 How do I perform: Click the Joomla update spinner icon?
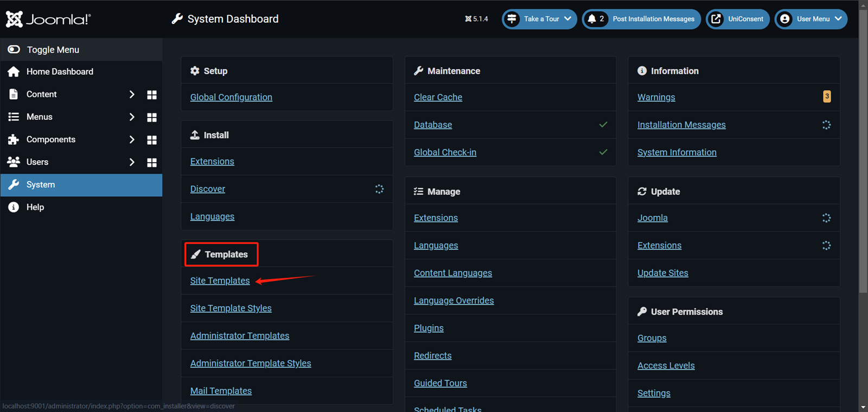826,218
